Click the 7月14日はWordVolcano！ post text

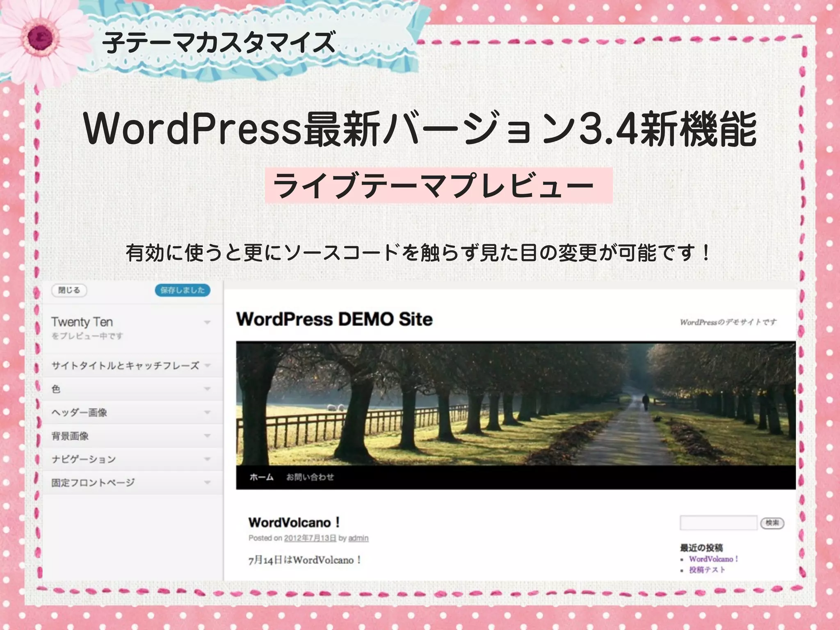[x=305, y=560]
